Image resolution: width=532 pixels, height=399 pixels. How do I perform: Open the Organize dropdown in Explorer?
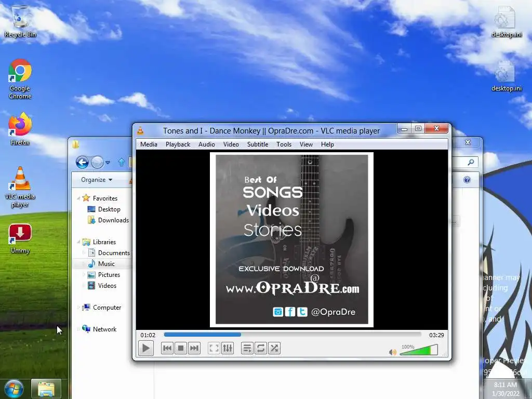[x=97, y=180]
